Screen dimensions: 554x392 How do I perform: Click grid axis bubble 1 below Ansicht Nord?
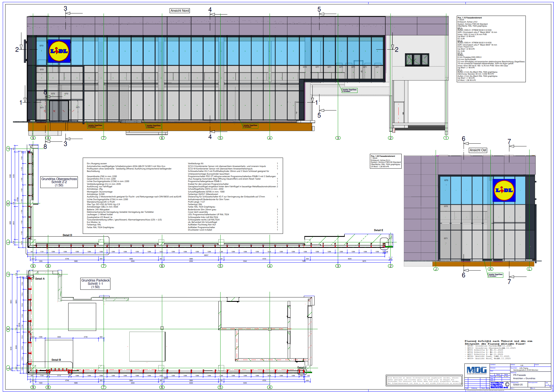446,138
